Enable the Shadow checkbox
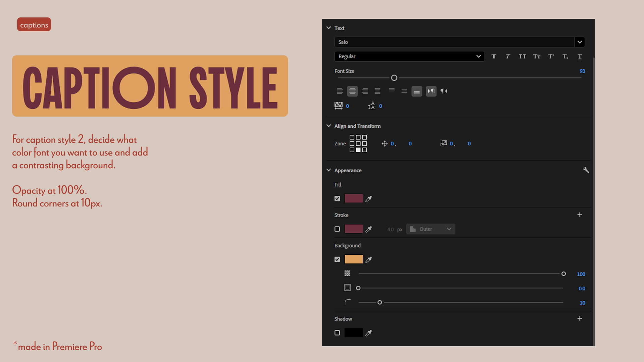 point(337,333)
